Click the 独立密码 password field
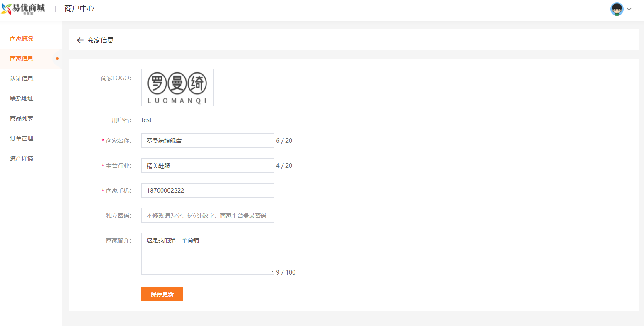This screenshot has width=644, height=326. (x=207, y=216)
